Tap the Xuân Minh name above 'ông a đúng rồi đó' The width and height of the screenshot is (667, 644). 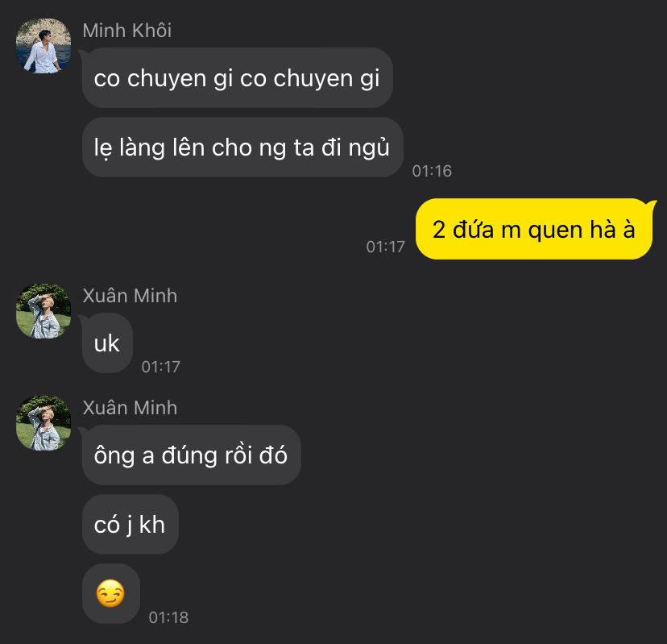pyautogui.click(x=130, y=408)
